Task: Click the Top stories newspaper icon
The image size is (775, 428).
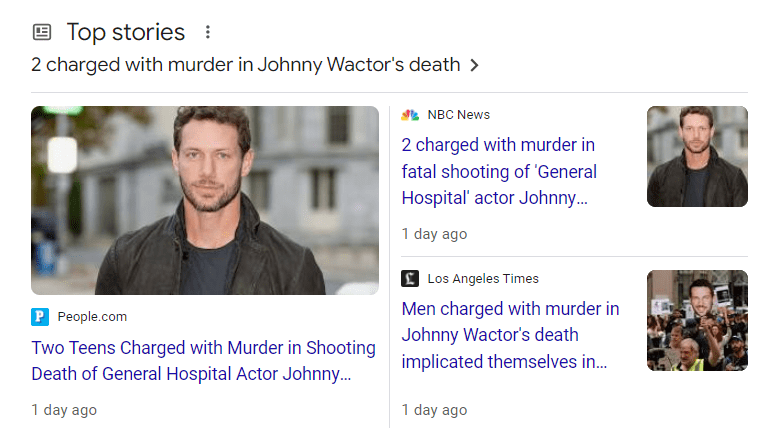Action: coord(41,32)
